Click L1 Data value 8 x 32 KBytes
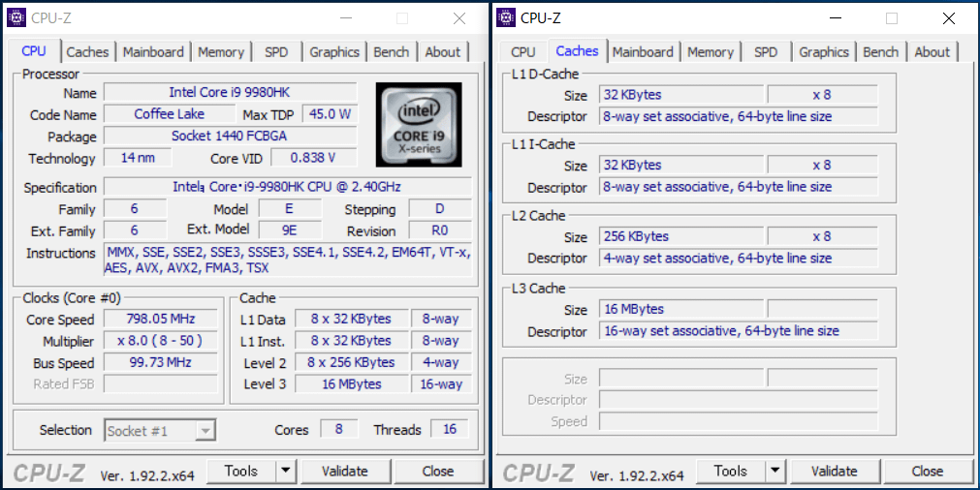980x490 pixels. click(351, 319)
